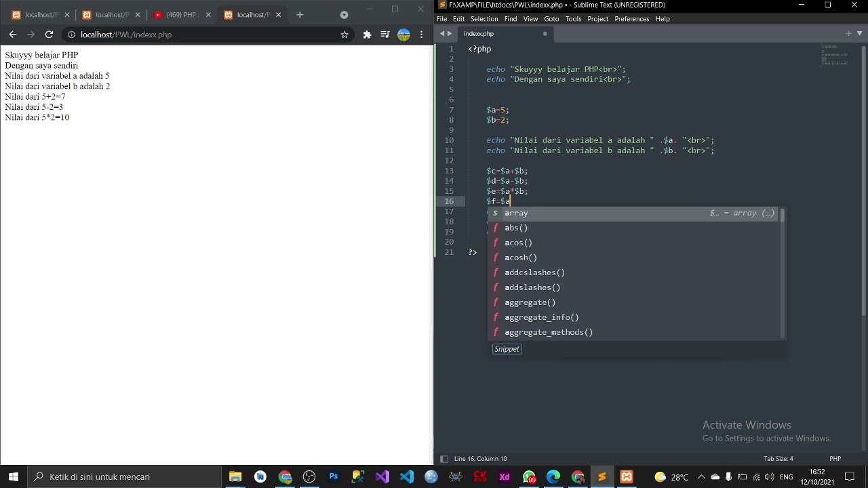Launch Adobe XD from the taskbar

coord(505,476)
